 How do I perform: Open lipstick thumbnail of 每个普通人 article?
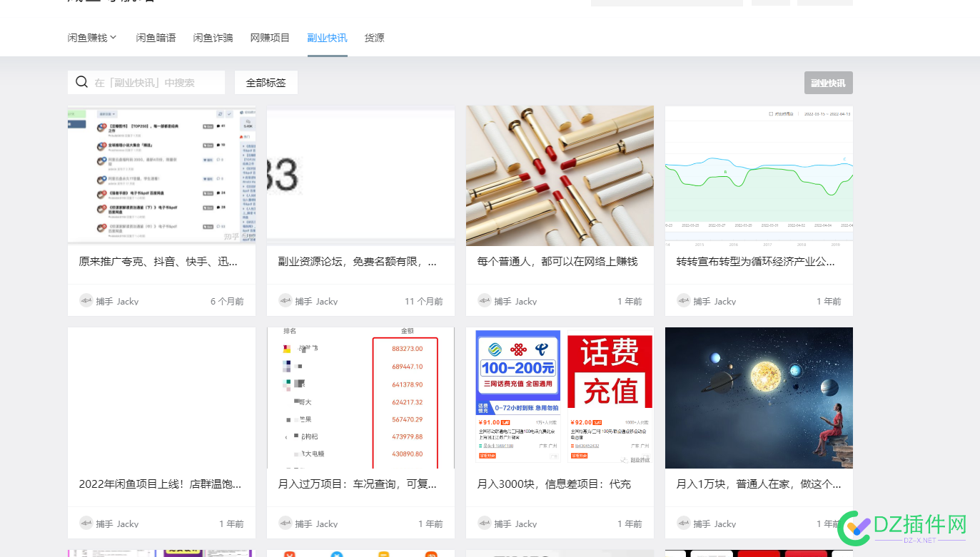560,176
